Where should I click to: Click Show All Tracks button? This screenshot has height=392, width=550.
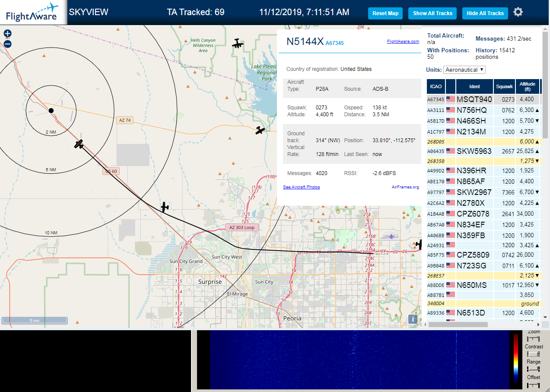pos(432,13)
